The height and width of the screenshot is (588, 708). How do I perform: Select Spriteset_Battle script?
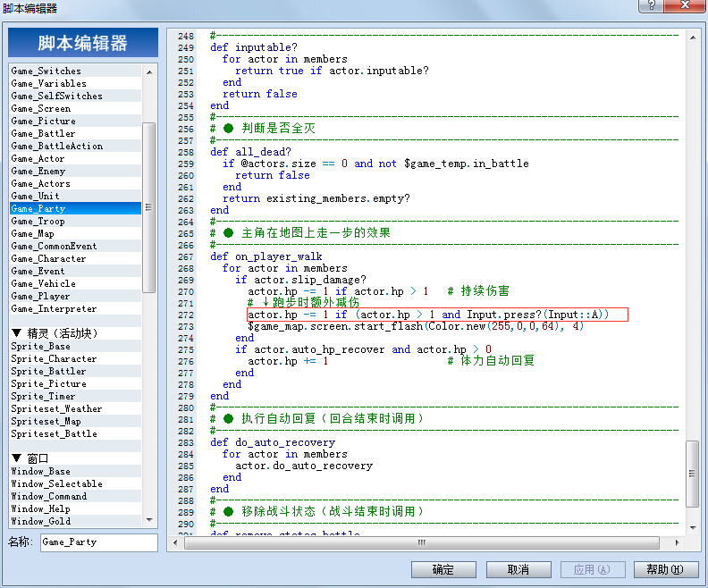point(75,433)
